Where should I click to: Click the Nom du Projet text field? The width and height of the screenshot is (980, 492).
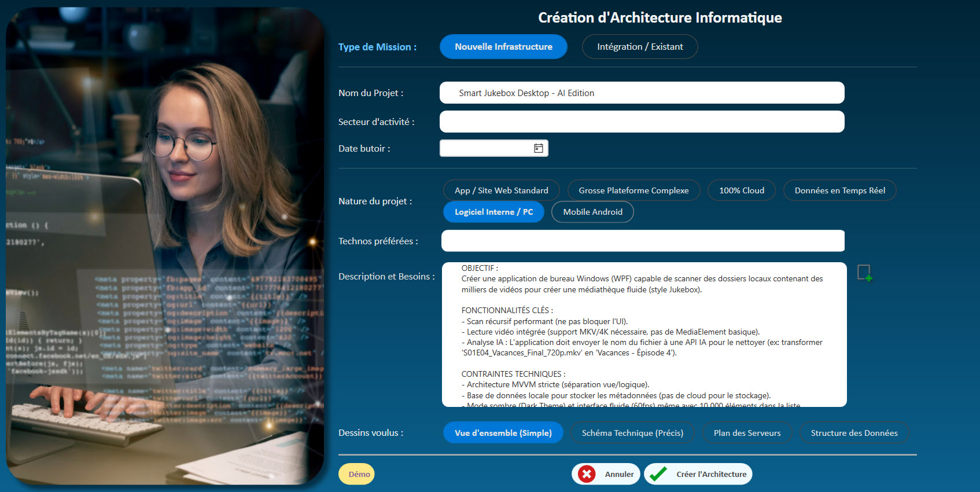click(x=642, y=93)
